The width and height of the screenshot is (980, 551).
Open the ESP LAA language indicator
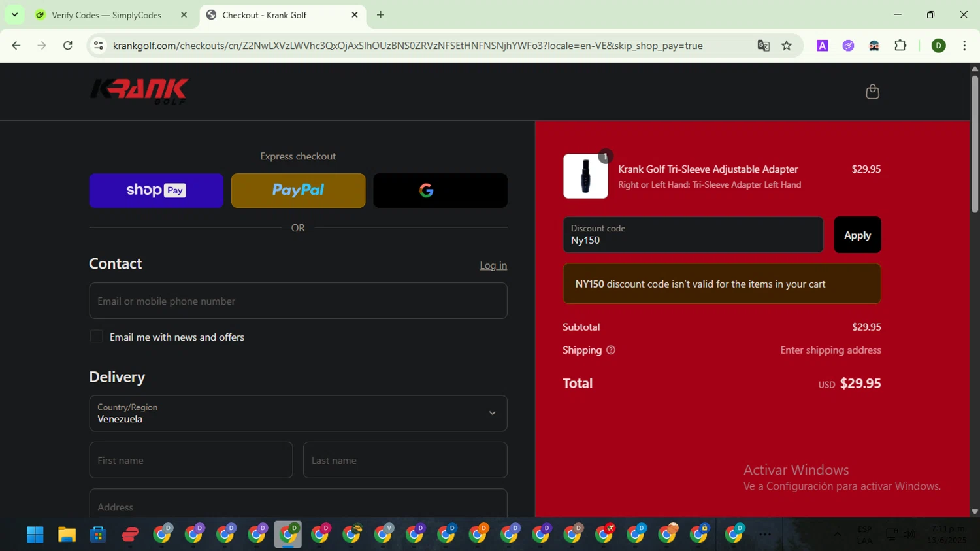(864, 535)
